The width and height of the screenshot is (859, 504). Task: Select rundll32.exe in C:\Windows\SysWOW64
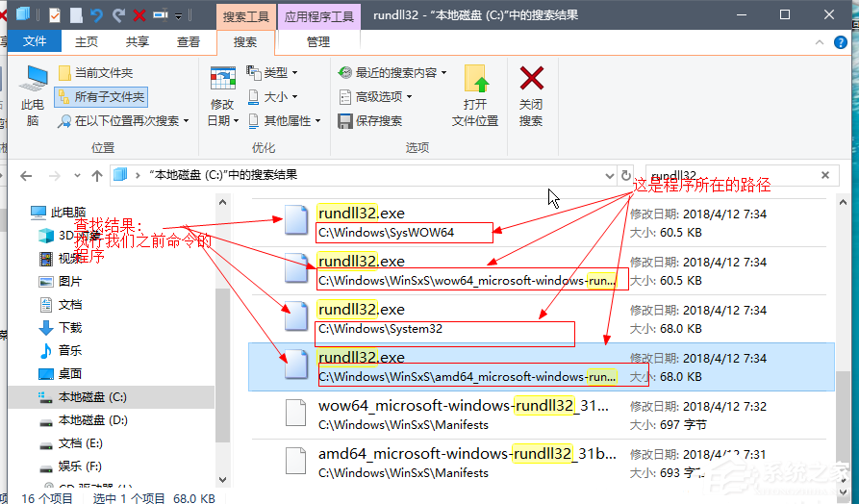tap(542, 222)
